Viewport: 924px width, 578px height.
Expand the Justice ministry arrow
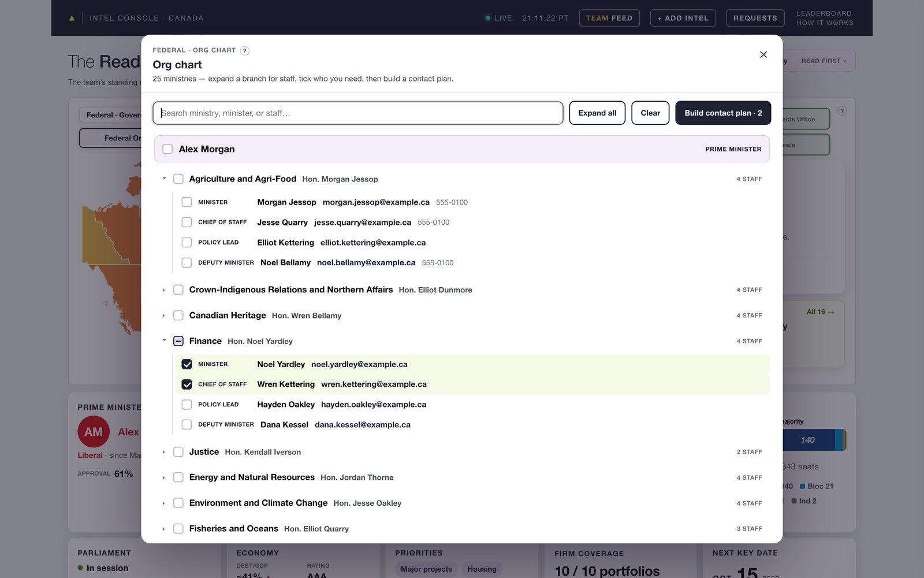[x=164, y=452]
